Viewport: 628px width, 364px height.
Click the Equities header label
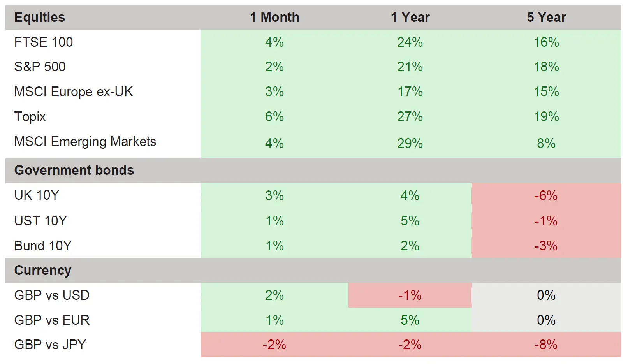pos(40,18)
